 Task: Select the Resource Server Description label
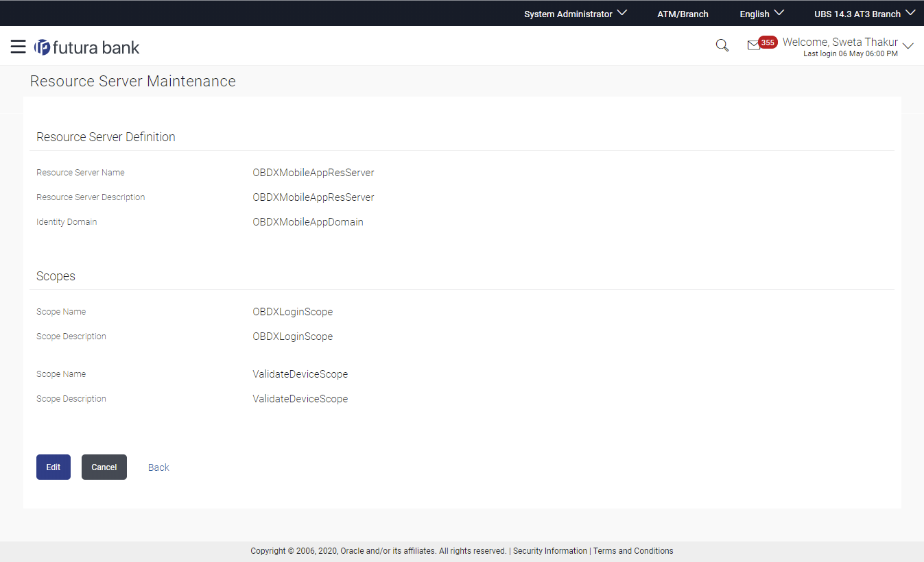(x=91, y=197)
